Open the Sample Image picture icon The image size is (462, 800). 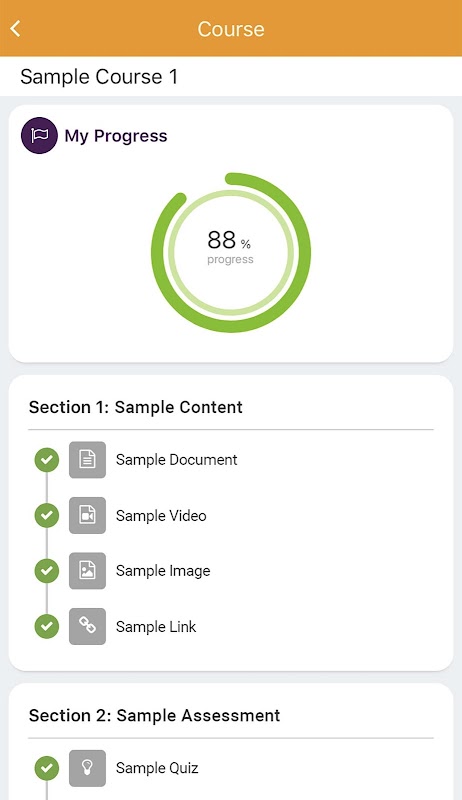87,570
